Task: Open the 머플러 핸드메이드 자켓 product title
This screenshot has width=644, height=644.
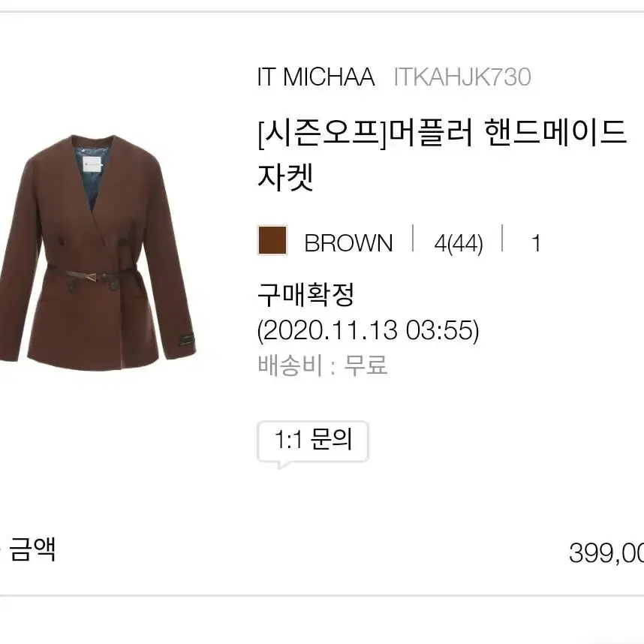Action: pos(442,155)
